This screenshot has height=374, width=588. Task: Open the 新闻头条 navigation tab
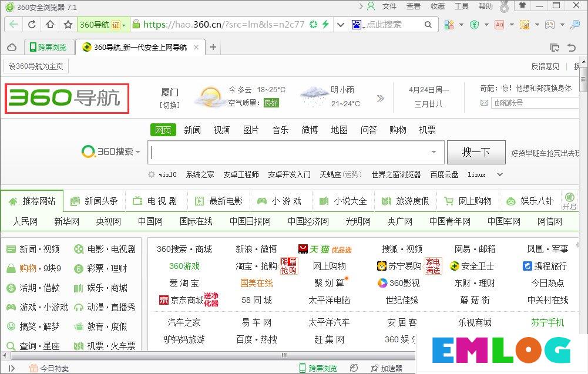coord(94,201)
